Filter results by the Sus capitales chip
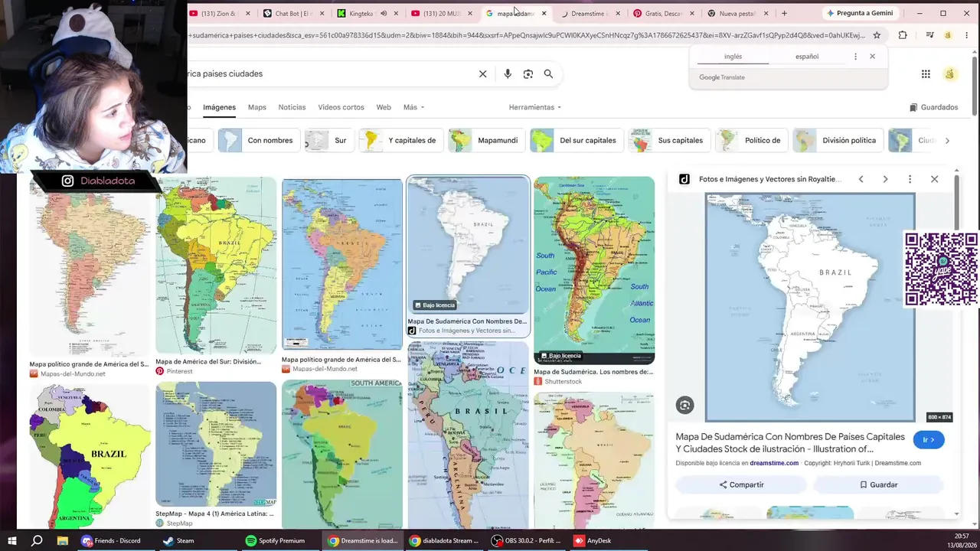Viewport: 980px width, 551px height. click(668, 141)
